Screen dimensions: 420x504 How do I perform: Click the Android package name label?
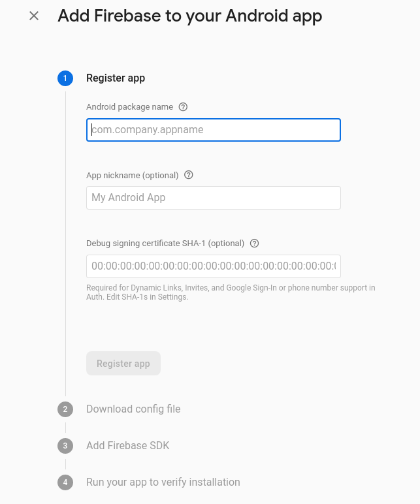point(129,107)
